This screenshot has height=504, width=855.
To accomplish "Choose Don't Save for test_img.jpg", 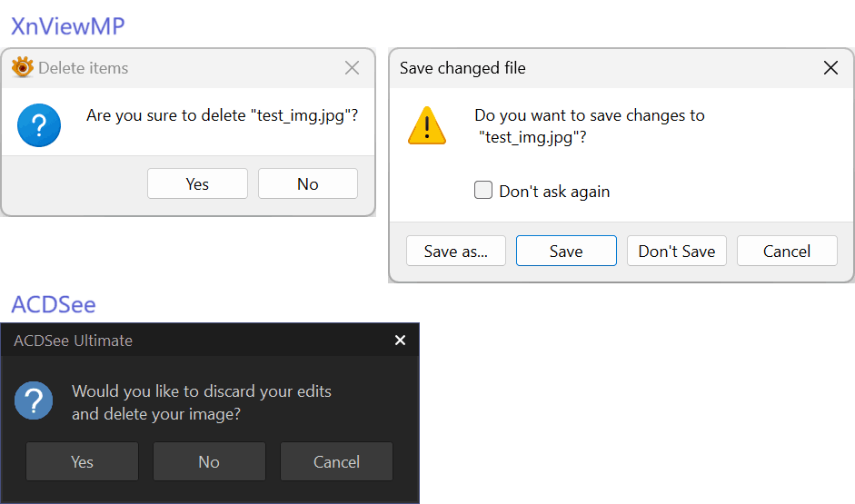I will tap(677, 252).
